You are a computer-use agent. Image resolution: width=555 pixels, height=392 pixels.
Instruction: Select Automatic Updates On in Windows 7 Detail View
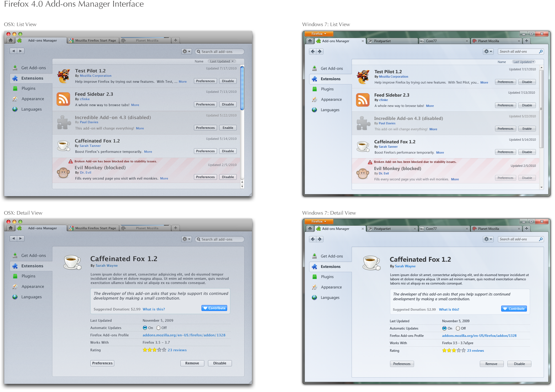[444, 328]
